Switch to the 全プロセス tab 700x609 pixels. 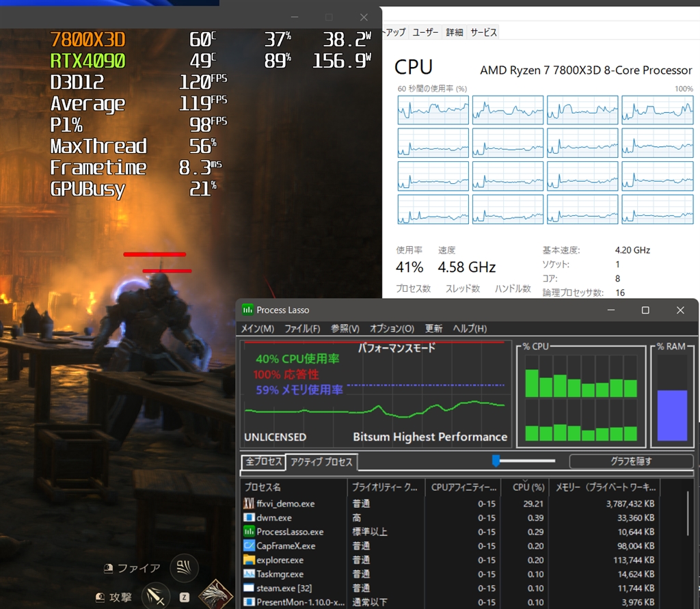[x=263, y=461]
